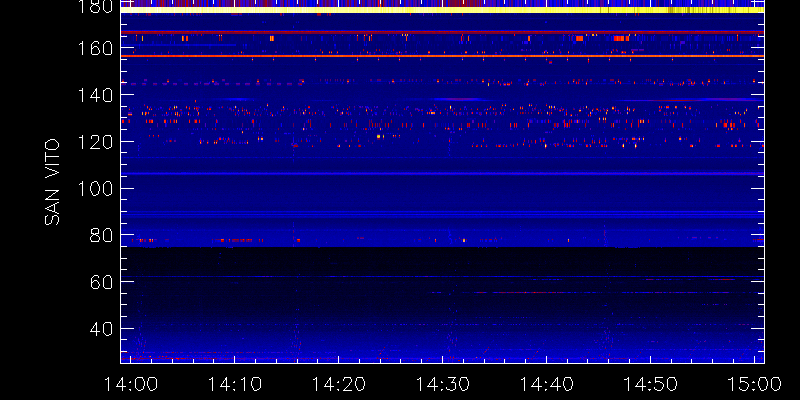Click the 160 frequency axis label
800x400 pixels.
coord(95,49)
